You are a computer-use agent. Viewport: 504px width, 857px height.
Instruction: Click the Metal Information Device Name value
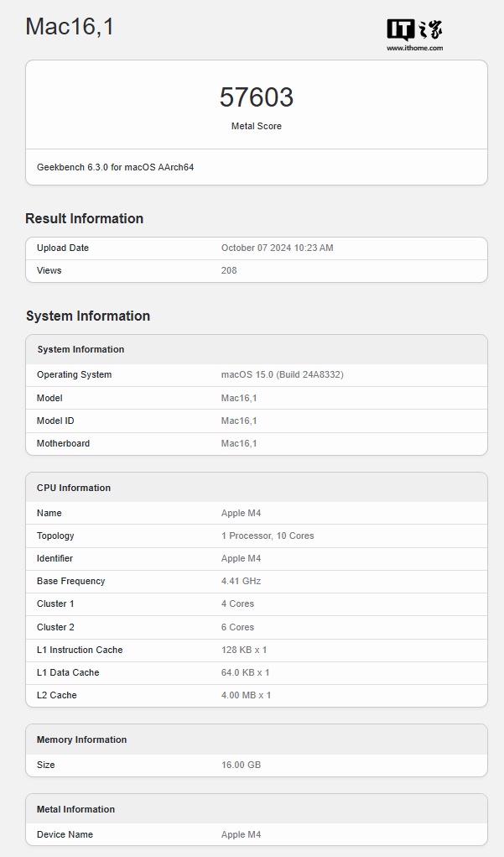241,834
